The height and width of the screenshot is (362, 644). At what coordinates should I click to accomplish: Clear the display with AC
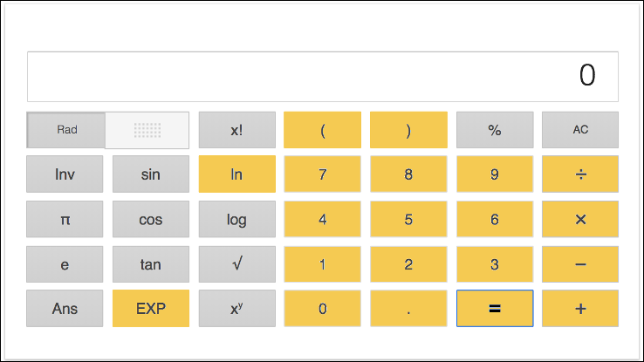(x=580, y=130)
